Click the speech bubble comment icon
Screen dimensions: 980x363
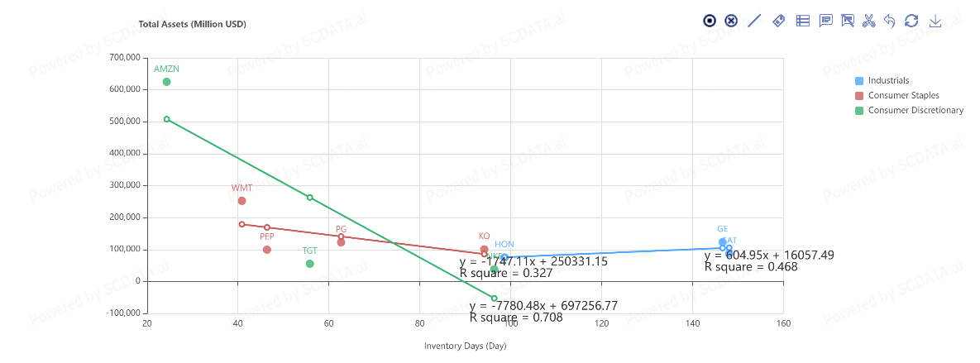click(825, 21)
